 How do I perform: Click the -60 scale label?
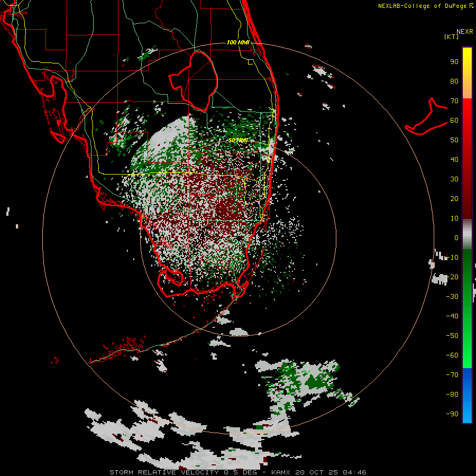pyautogui.click(x=452, y=355)
